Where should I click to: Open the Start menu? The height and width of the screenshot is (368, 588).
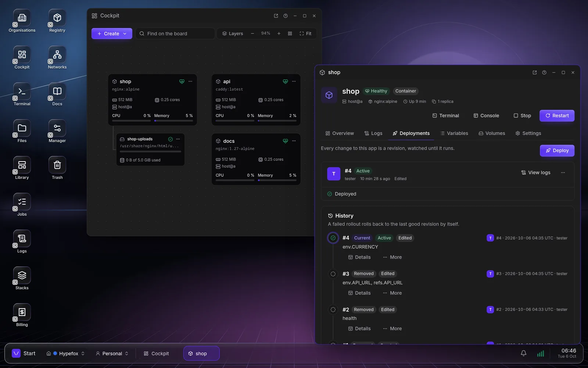(x=24, y=353)
